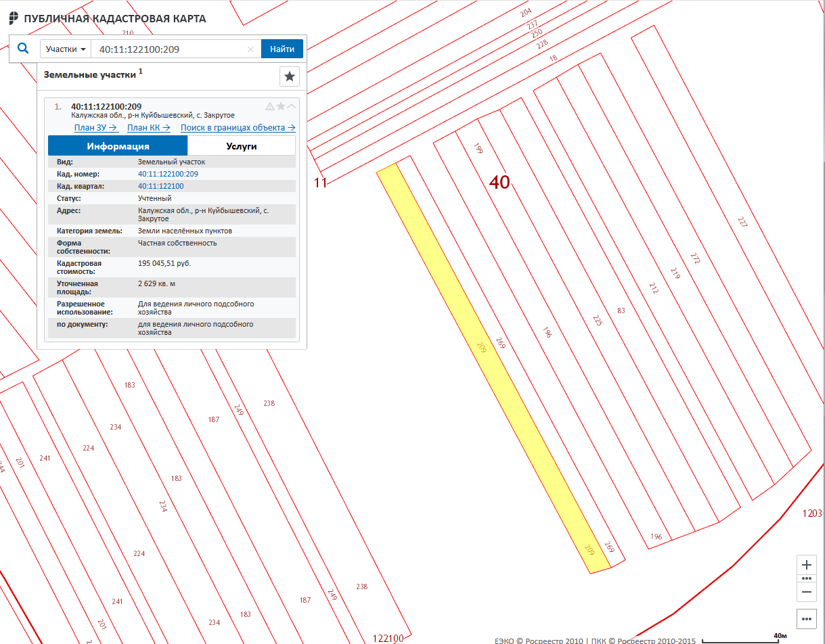Open the Участки search type dropdown

click(x=66, y=49)
